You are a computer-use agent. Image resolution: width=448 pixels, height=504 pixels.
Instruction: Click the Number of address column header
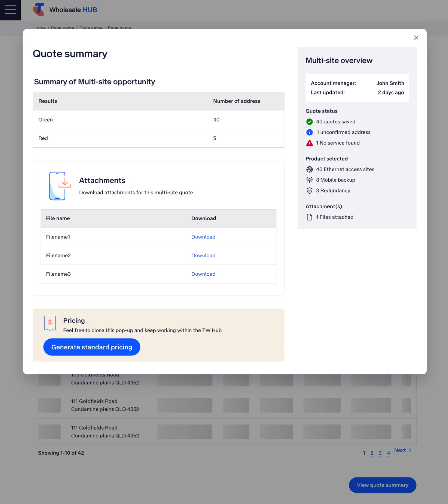(236, 101)
